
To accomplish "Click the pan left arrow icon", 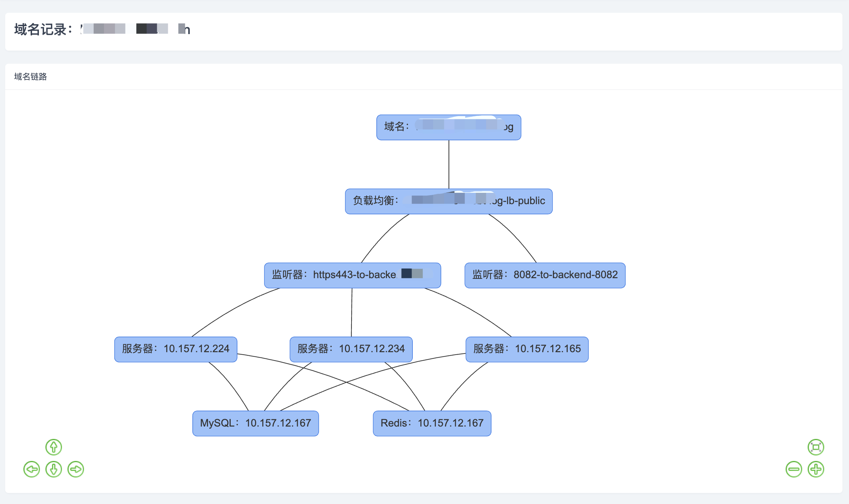I will coord(32,469).
